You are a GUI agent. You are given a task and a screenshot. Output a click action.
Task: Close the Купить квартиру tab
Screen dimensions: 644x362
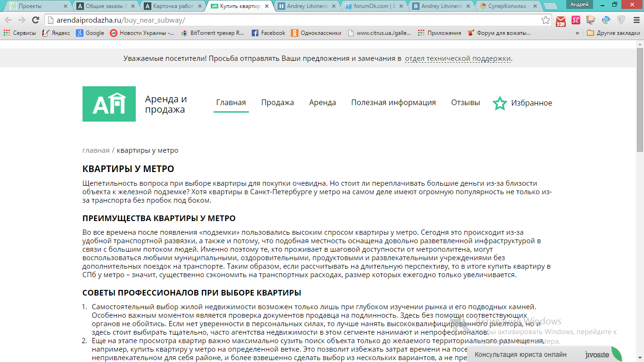tap(266, 6)
